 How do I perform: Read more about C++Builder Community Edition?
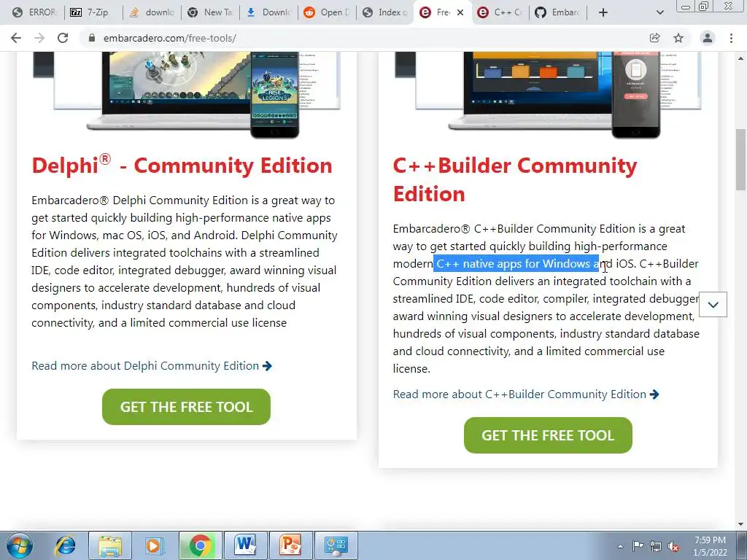526,394
